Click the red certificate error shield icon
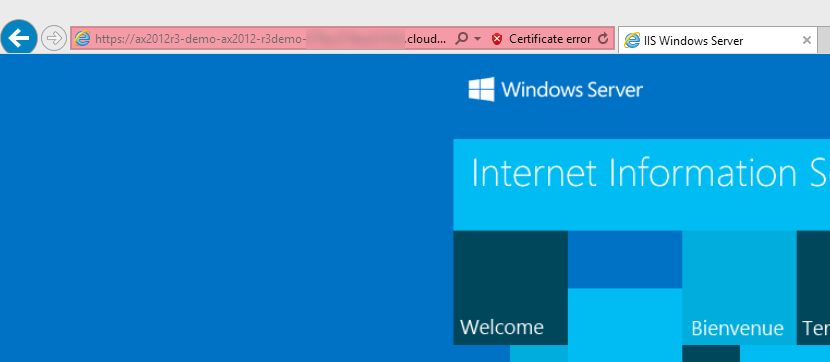This screenshot has width=830, height=362. point(497,39)
